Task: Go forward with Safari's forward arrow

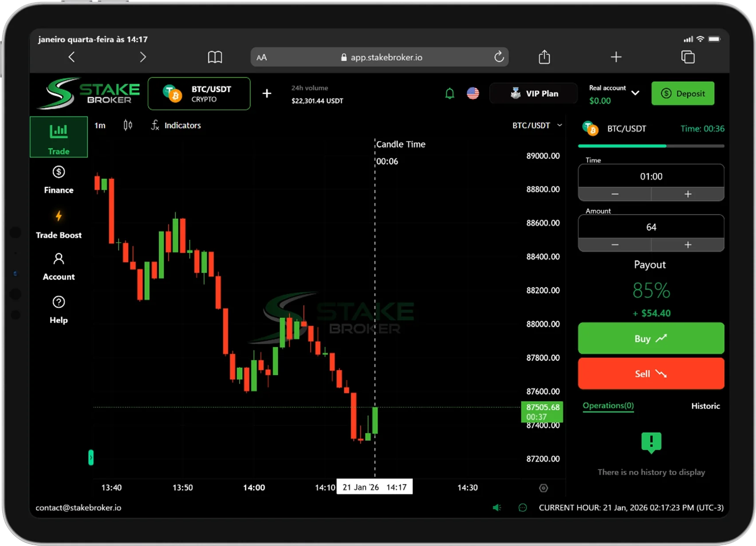Action: (142, 57)
